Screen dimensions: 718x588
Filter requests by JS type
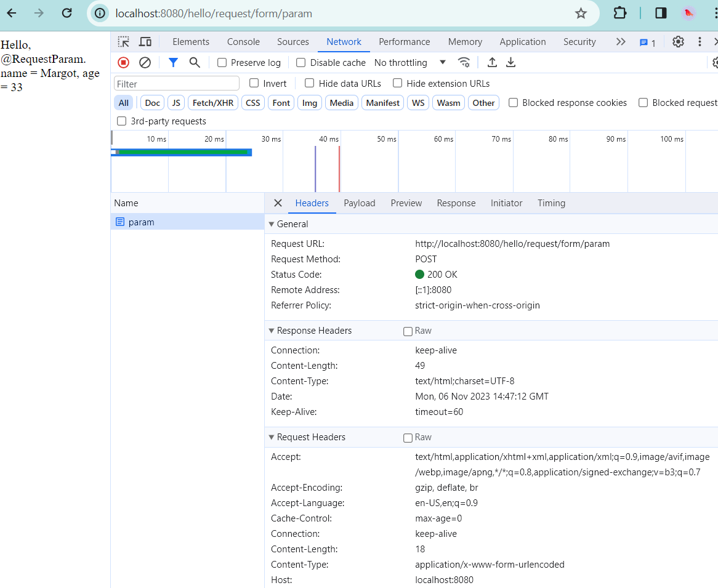coord(176,103)
